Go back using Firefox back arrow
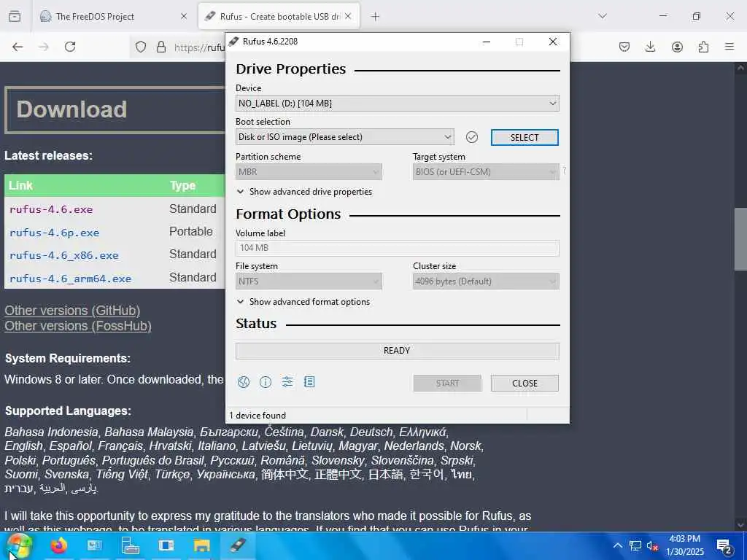747x560 pixels. [x=18, y=47]
